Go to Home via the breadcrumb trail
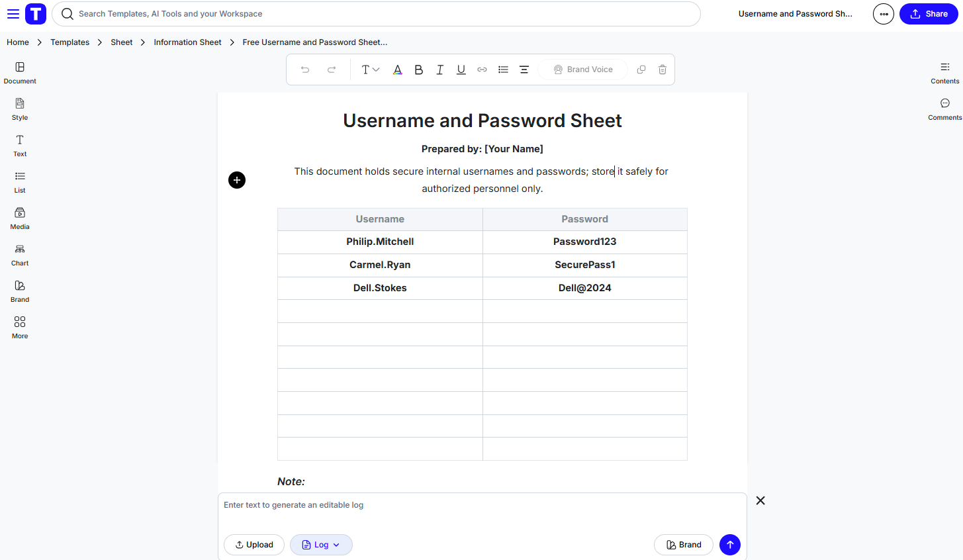 click(x=17, y=42)
